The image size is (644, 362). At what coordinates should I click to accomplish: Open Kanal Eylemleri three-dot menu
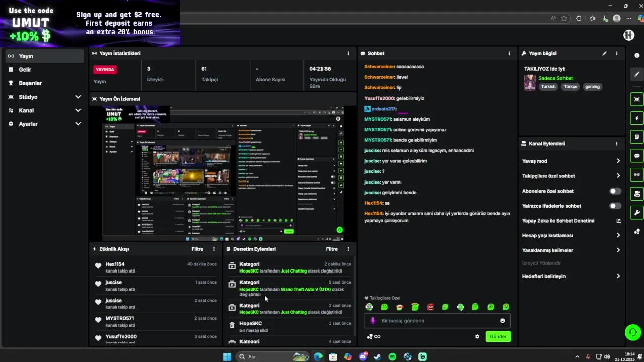click(617, 144)
